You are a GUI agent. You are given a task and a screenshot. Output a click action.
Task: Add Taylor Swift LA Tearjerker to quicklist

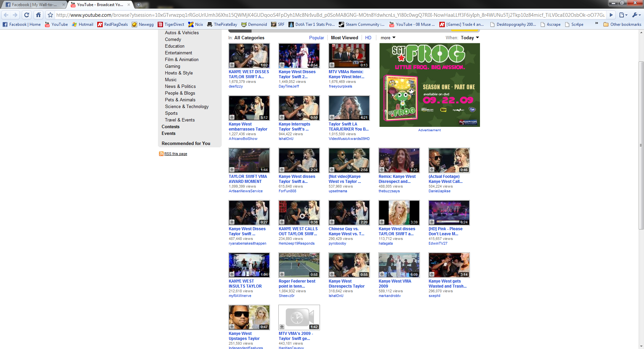click(x=332, y=117)
